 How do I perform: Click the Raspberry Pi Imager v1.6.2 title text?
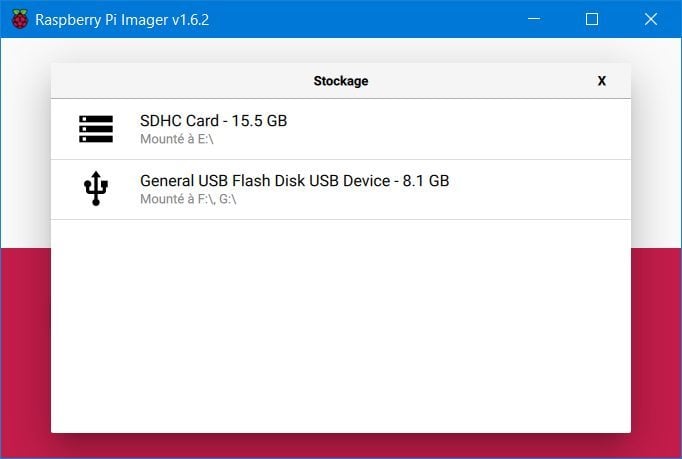click(x=122, y=20)
